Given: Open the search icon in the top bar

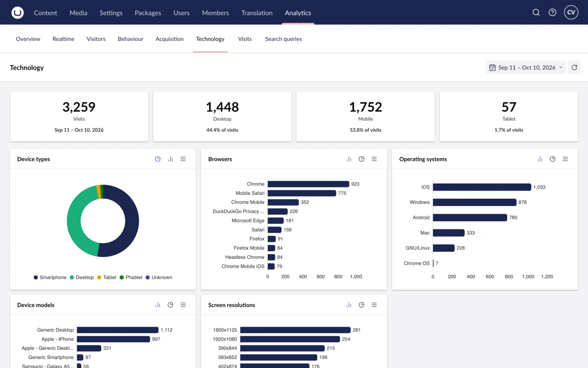Looking at the screenshot, I should (x=536, y=13).
